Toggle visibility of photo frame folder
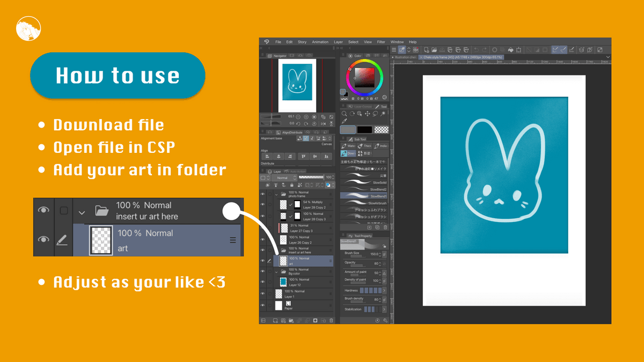The image size is (644, 362). [x=263, y=194]
